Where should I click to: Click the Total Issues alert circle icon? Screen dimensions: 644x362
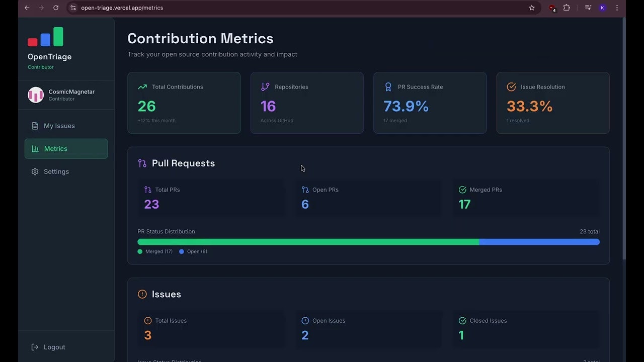[148, 320]
